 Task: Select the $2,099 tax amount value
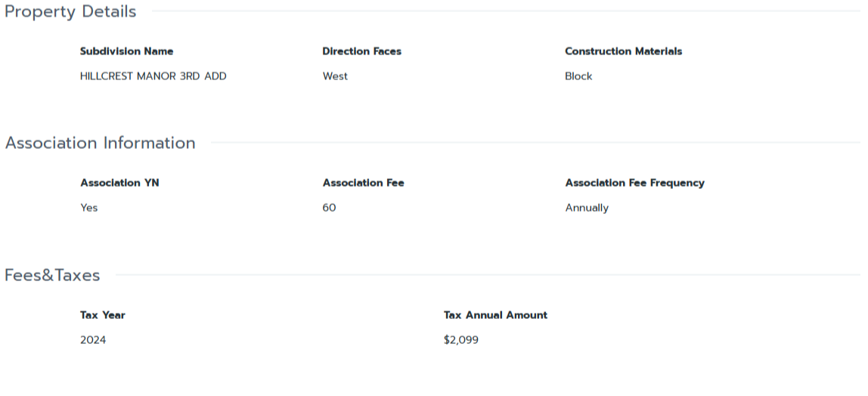click(461, 340)
